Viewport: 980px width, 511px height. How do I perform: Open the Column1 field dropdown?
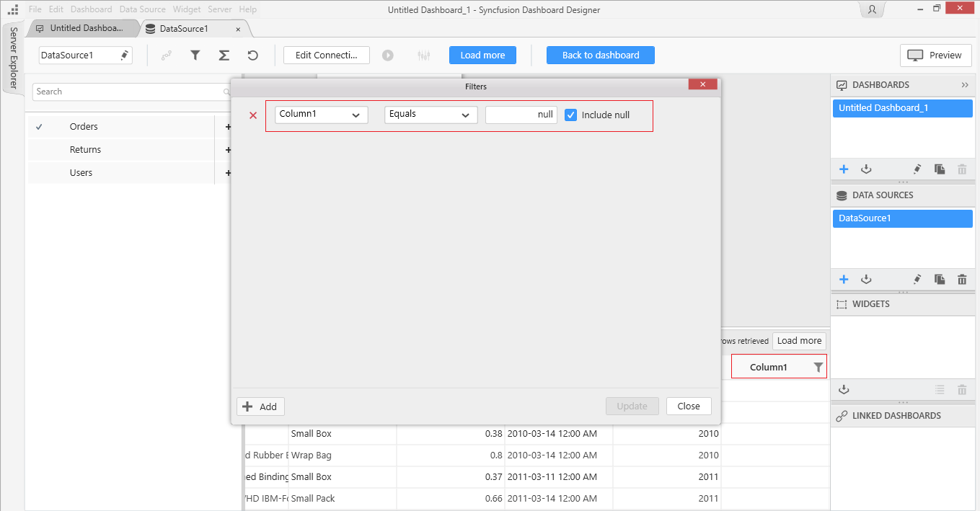tap(322, 115)
